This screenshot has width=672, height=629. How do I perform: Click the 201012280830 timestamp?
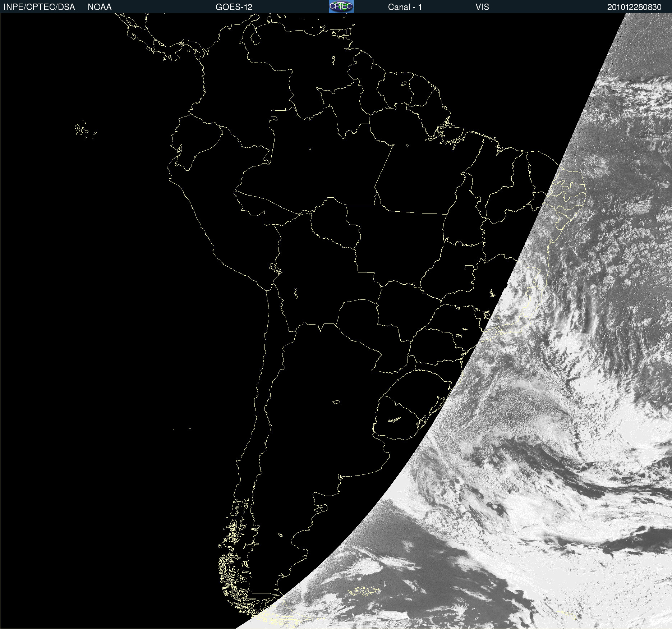(634, 7)
